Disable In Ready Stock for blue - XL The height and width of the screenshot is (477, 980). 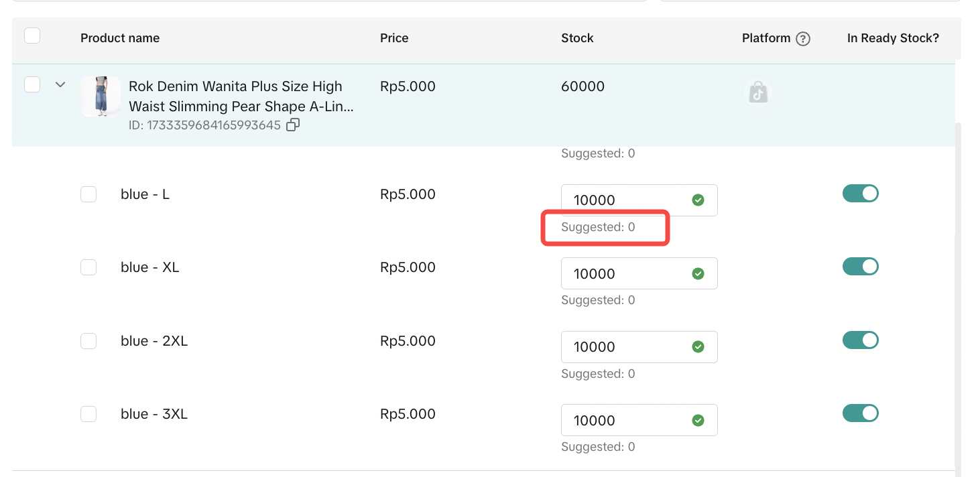coord(860,267)
